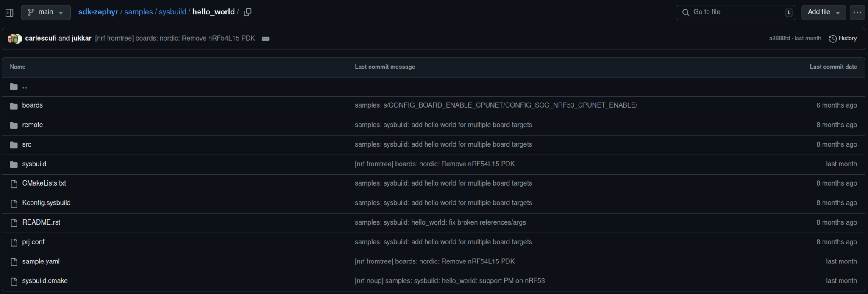Screen dimensions: 868x294
Task: Click the boards folder icon
Action: pos(14,106)
